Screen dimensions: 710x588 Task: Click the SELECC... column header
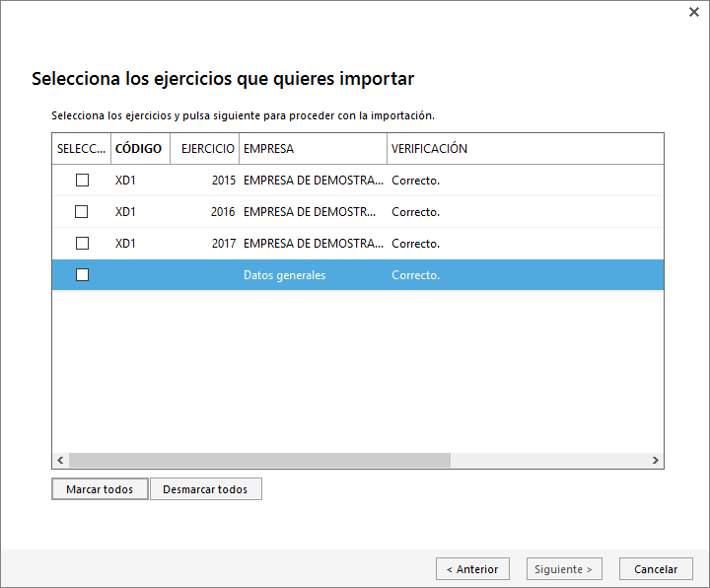[x=81, y=149]
